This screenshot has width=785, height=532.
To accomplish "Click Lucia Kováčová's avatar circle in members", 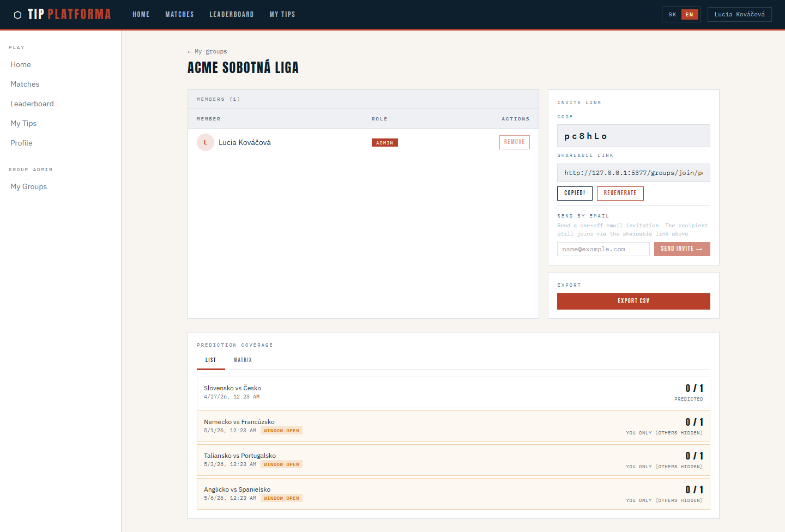I will pyautogui.click(x=206, y=142).
